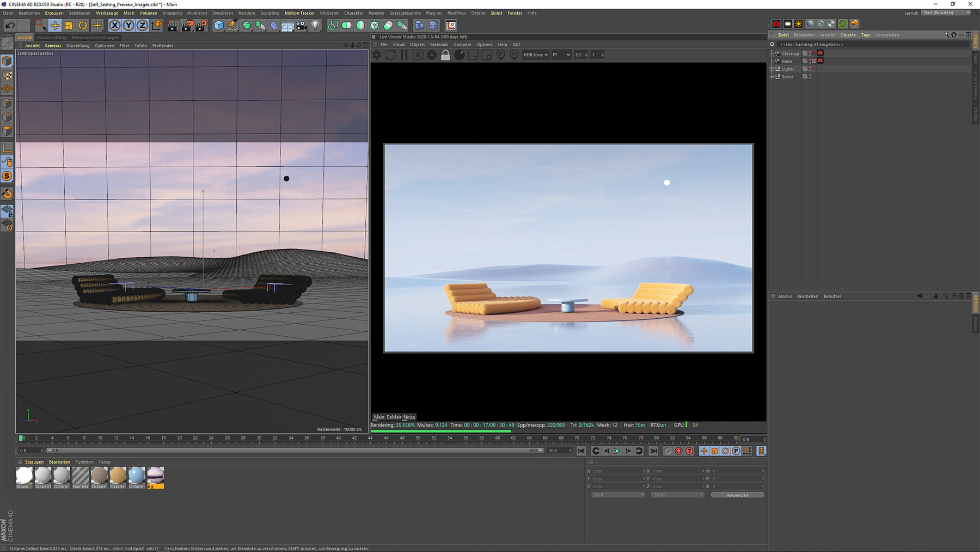Expand the Scene object hierarchy

pos(772,76)
